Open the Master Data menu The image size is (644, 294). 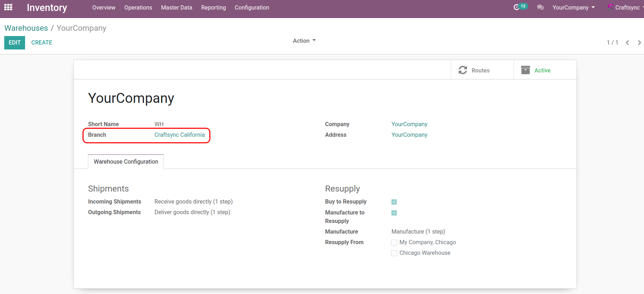(x=176, y=7)
